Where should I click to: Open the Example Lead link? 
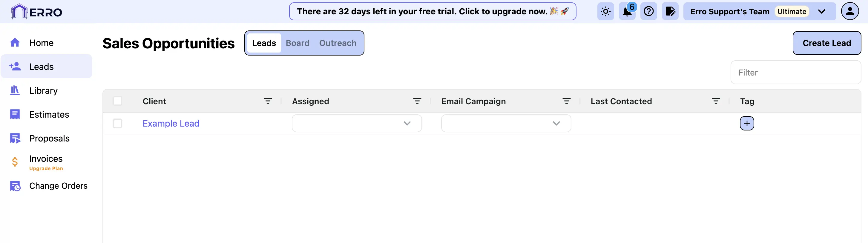(x=171, y=124)
